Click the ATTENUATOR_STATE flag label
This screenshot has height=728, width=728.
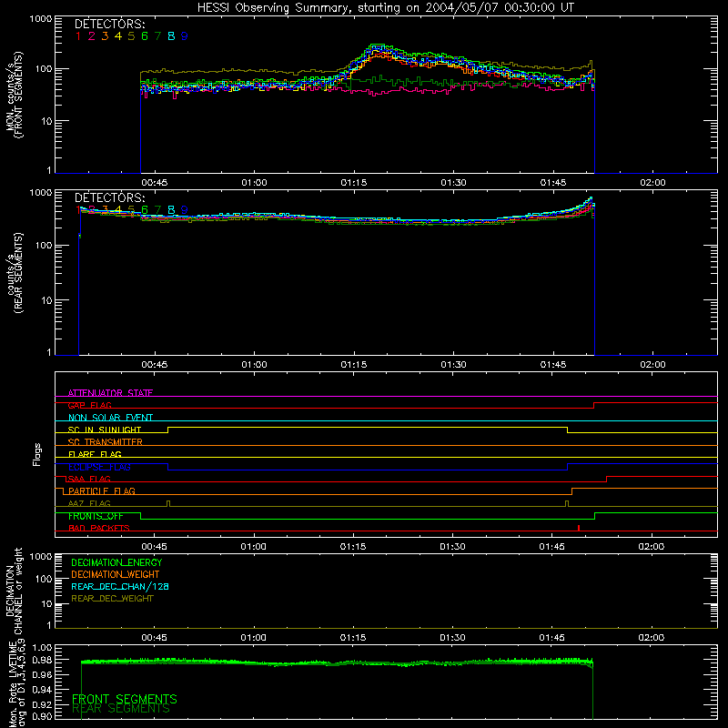(x=110, y=393)
